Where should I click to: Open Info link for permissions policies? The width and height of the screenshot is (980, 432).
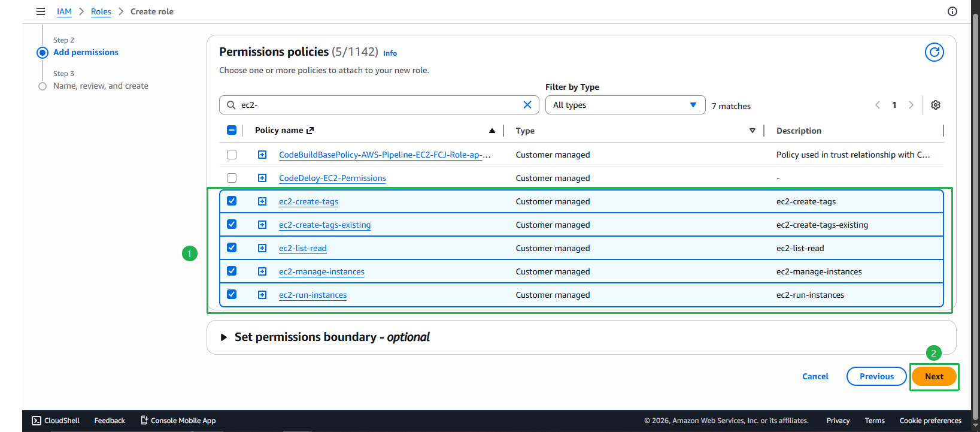click(x=390, y=53)
